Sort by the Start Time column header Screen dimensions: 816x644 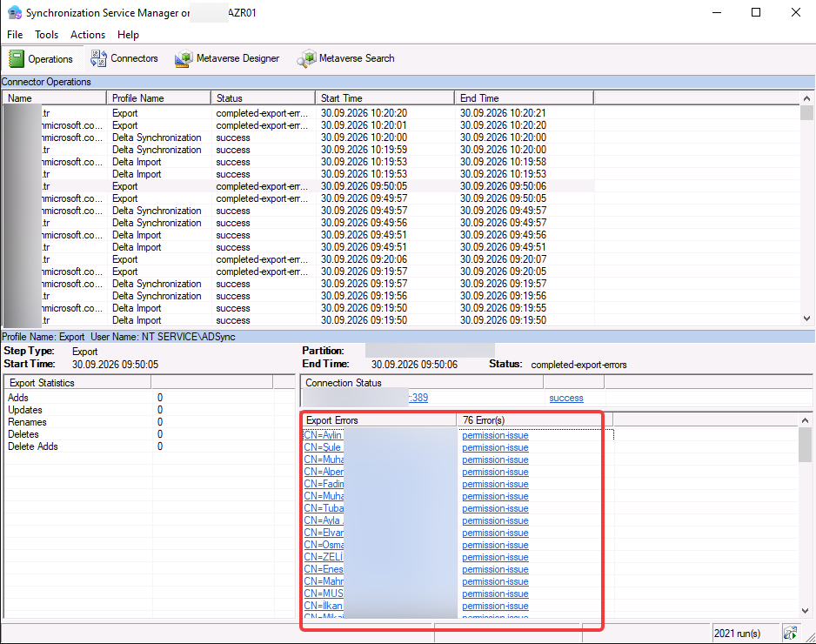pyautogui.click(x=385, y=97)
